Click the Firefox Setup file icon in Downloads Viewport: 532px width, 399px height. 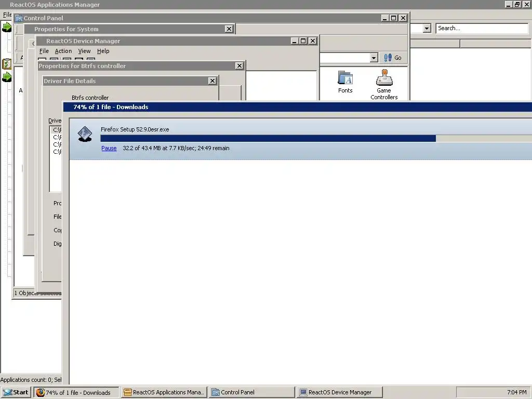click(85, 134)
